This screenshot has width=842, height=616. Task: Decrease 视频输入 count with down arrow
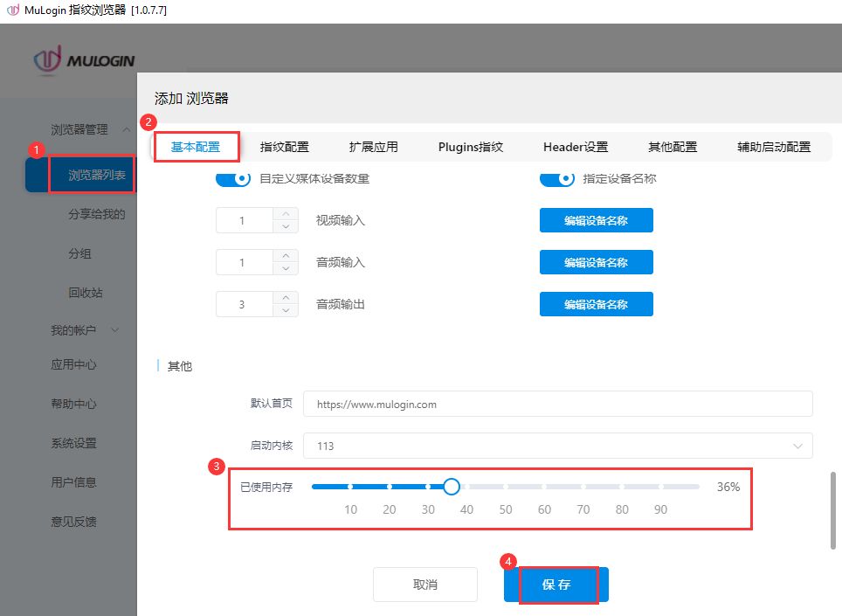click(x=286, y=226)
